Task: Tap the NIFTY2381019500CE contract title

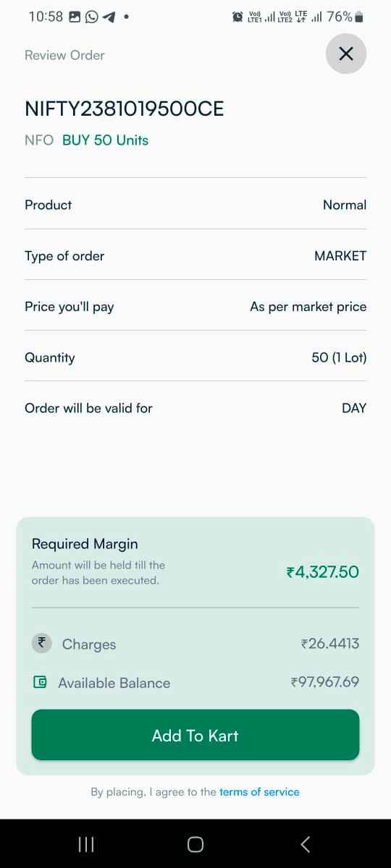Action: click(125, 109)
